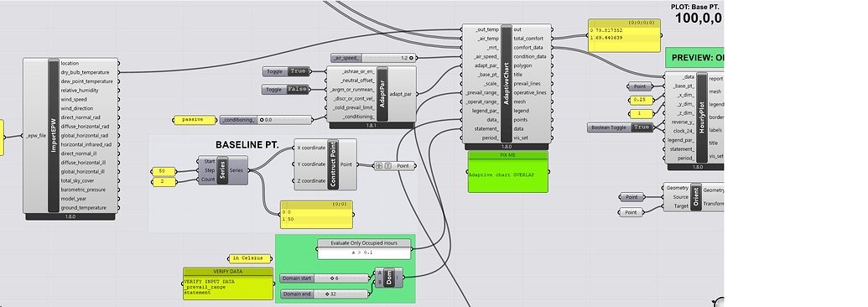Viewport: 868px width, 307px height.
Task: Select the VERIFY DATA panel
Action: point(228,284)
